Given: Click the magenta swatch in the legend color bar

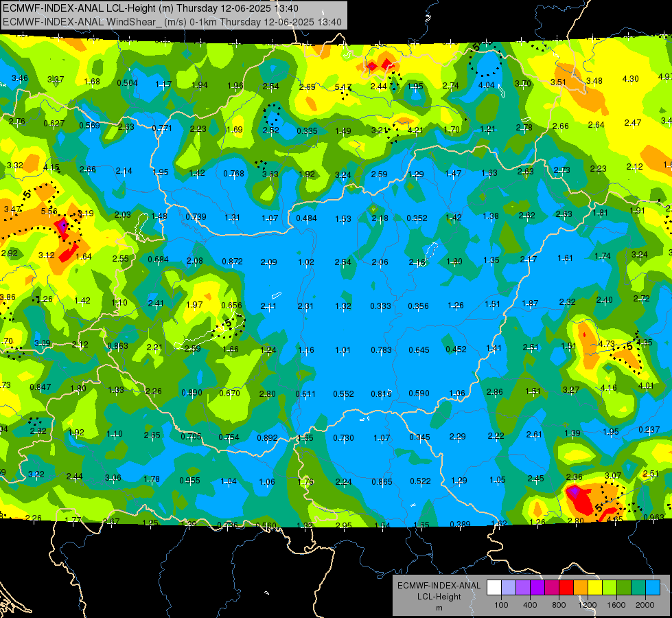Looking at the screenshot, I should [x=552, y=587].
